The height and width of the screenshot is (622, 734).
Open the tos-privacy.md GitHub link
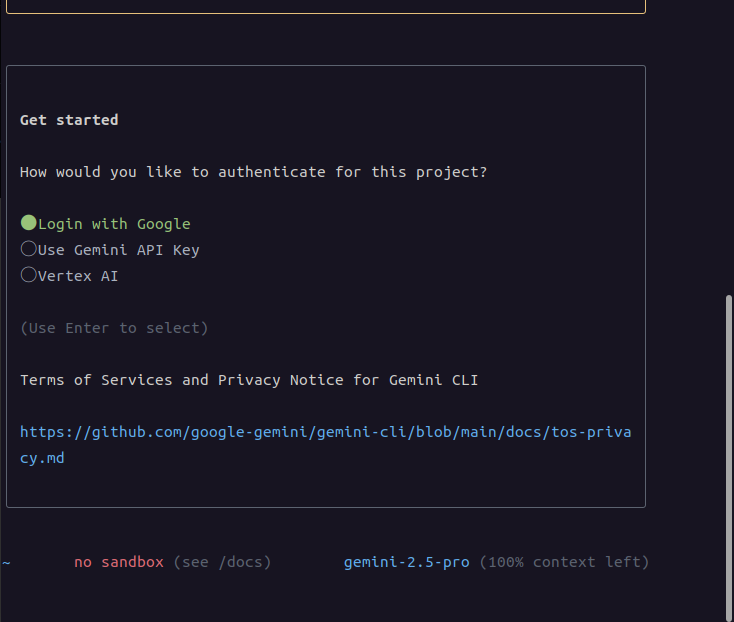(x=326, y=445)
